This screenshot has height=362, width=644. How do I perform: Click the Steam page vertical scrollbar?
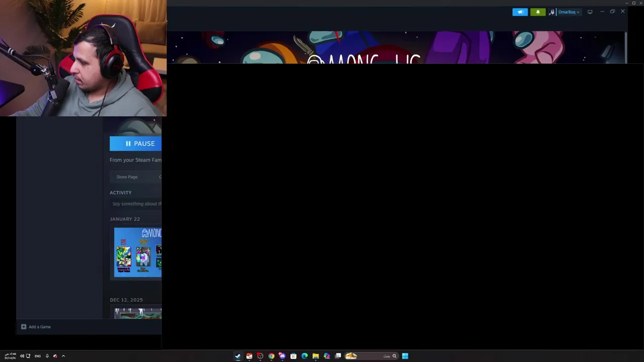626,47
